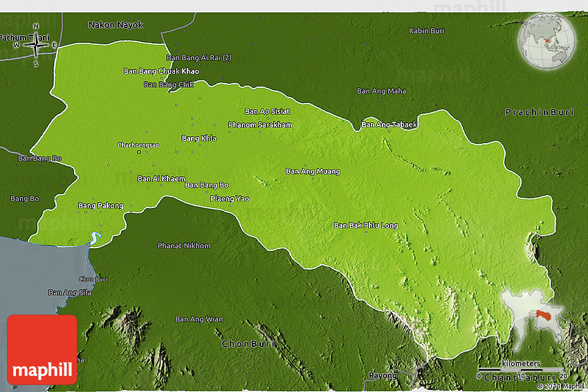This screenshot has height=392, width=588.
Task: Click the globe locator thumbnail
Action: [x=546, y=43]
